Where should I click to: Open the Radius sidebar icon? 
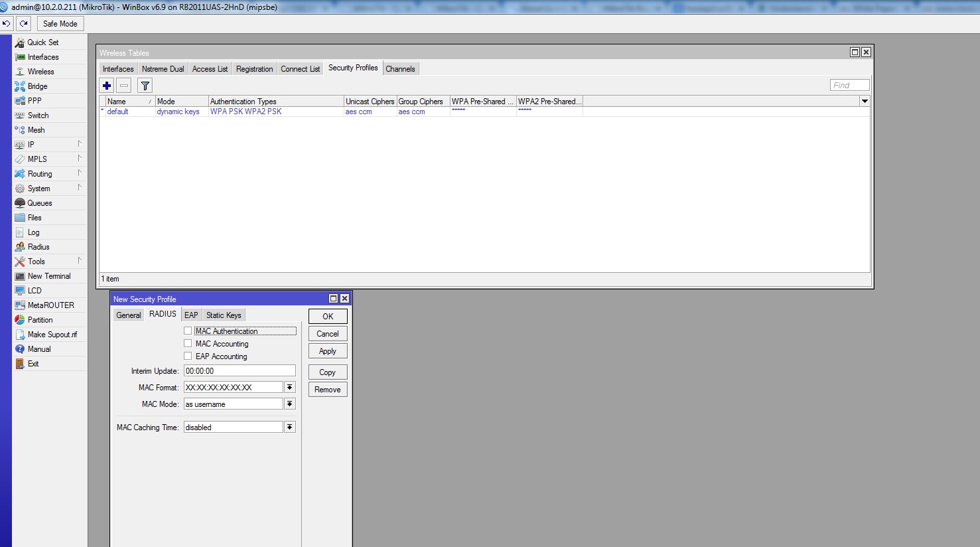[20, 247]
